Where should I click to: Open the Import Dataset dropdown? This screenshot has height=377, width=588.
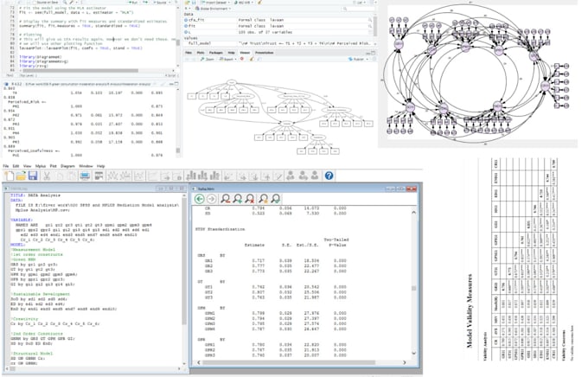coord(217,3)
